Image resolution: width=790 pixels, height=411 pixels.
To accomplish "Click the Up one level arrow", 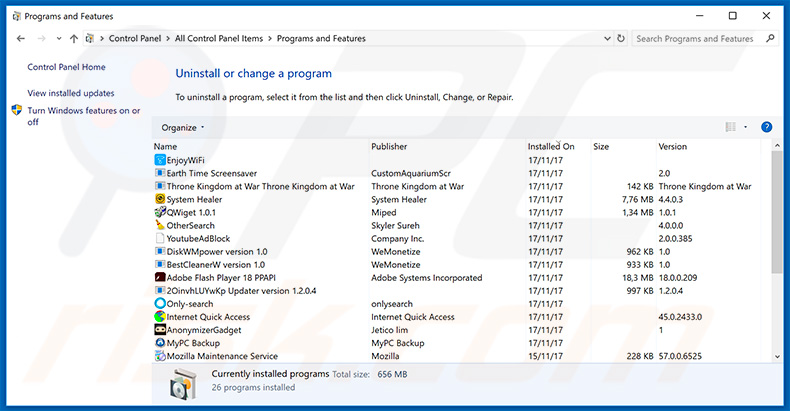I will pyautogui.click(x=74, y=39).
